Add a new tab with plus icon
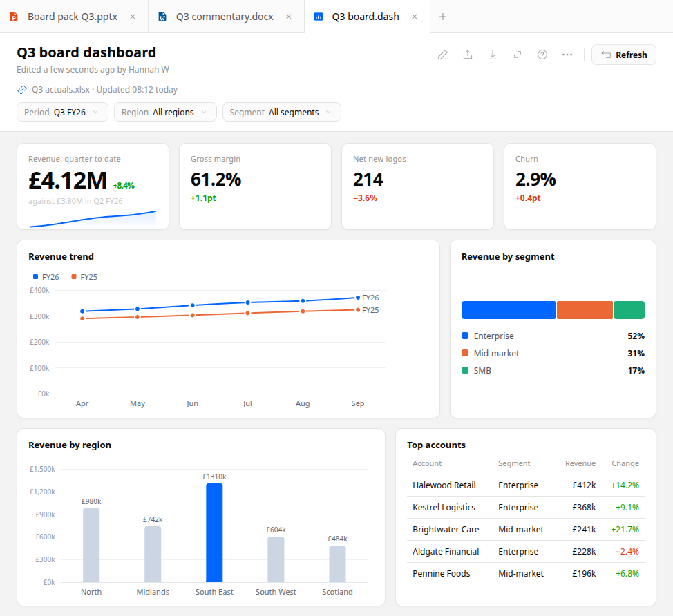Image resolution: width=673 pixels, height=616 pixels. point(443,17)
